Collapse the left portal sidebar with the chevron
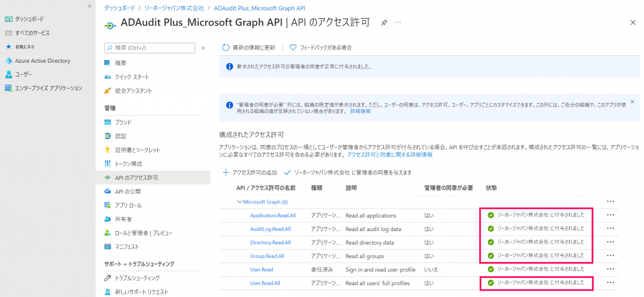 tap(89, 6)
